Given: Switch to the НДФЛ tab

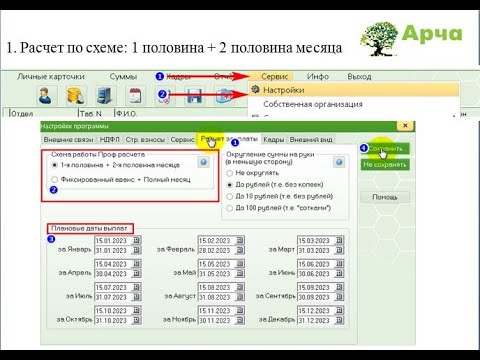Looking at the screenshot, I should coord(110,139).
